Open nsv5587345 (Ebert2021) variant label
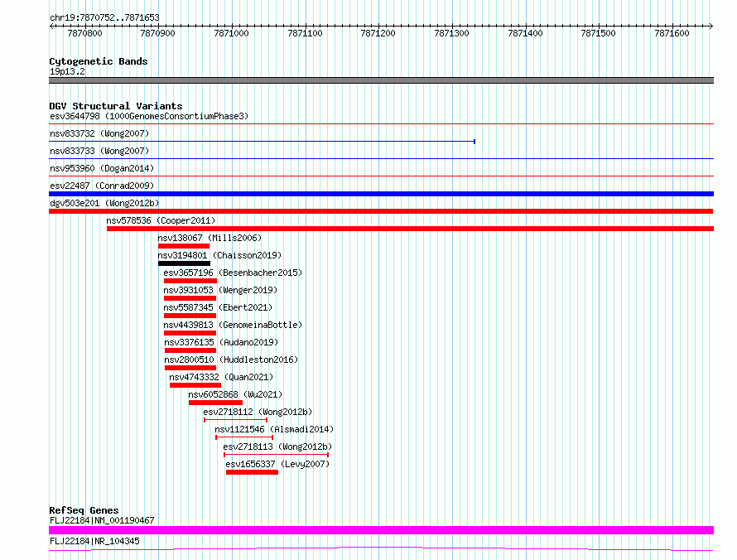 click(218, 307)
